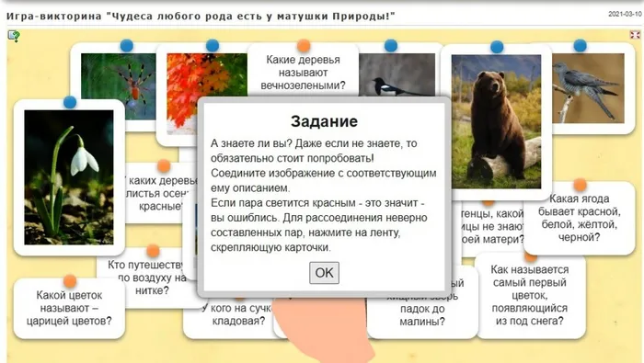Viewport: 644px width, 363px height.
Task: Click the orange pin on 'самый первый цветок' card
Action: [x=530, y=257]
